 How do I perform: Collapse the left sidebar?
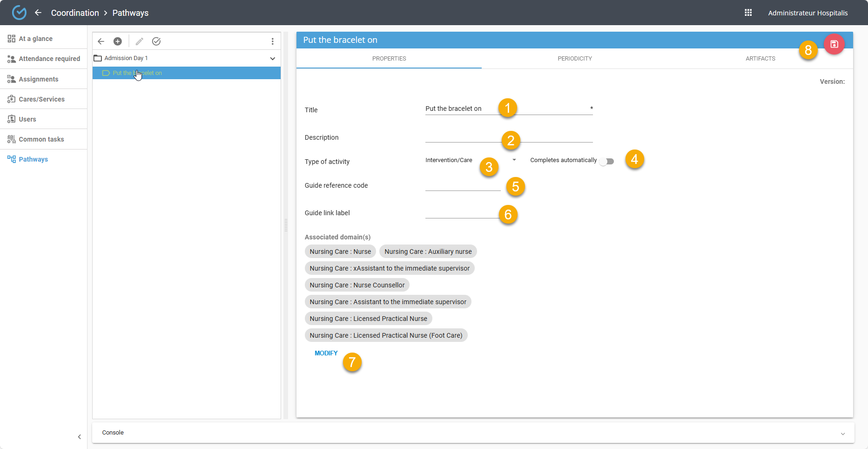(79, 437)
